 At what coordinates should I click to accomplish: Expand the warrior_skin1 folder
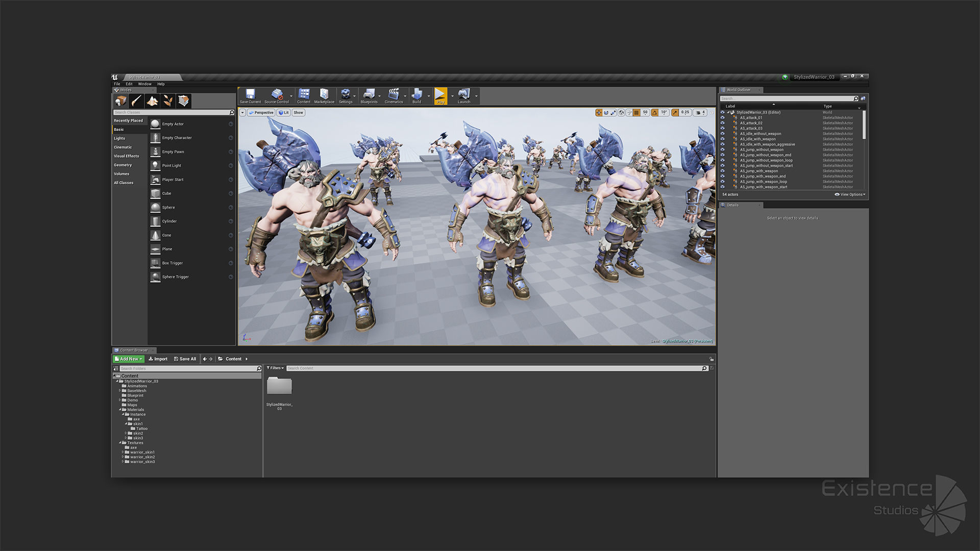123,453
